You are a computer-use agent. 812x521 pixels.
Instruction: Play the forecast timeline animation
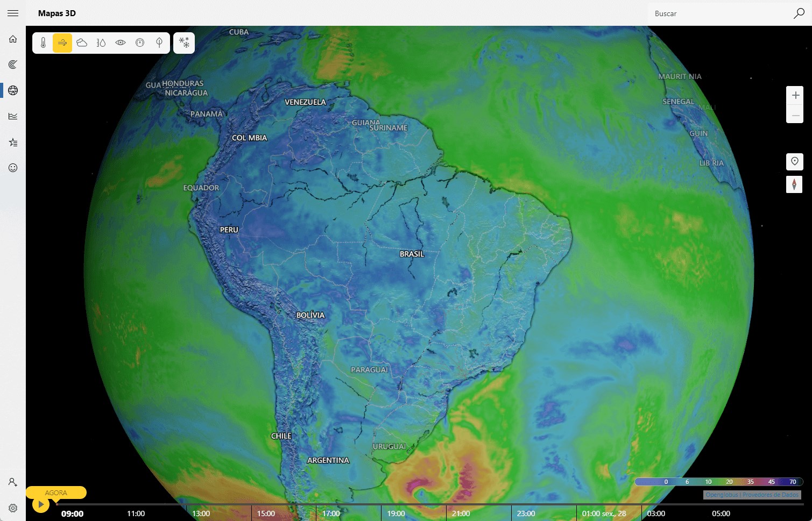(x=41, y=504)
